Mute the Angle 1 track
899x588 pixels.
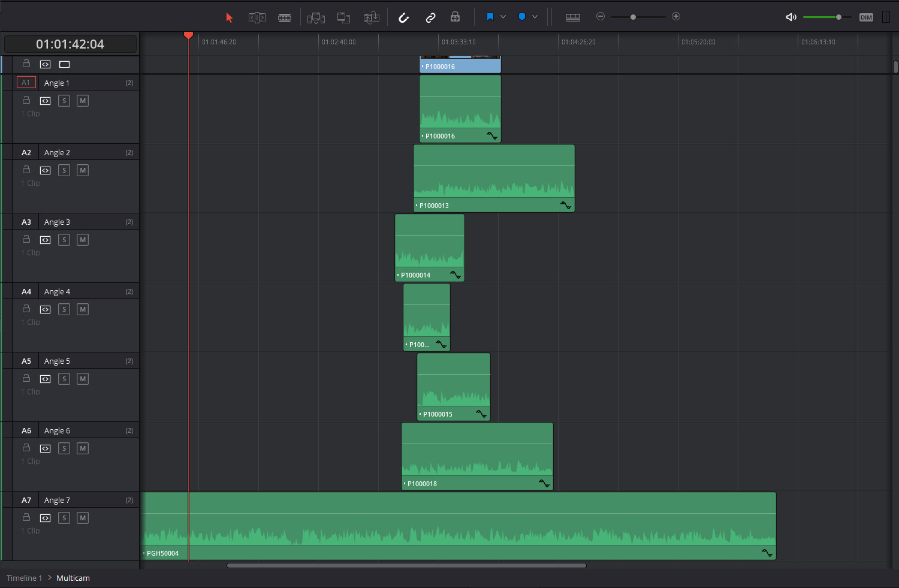83,101
